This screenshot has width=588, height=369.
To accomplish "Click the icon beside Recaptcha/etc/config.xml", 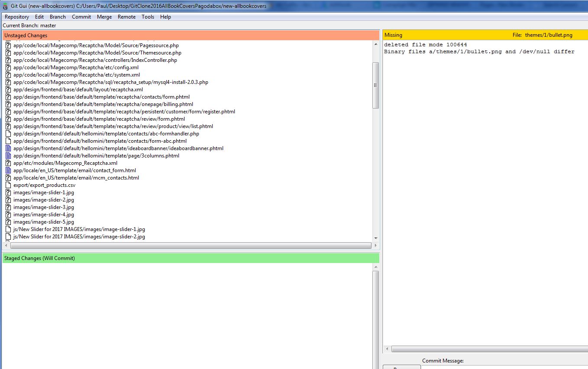I will [x=8, y=67].
